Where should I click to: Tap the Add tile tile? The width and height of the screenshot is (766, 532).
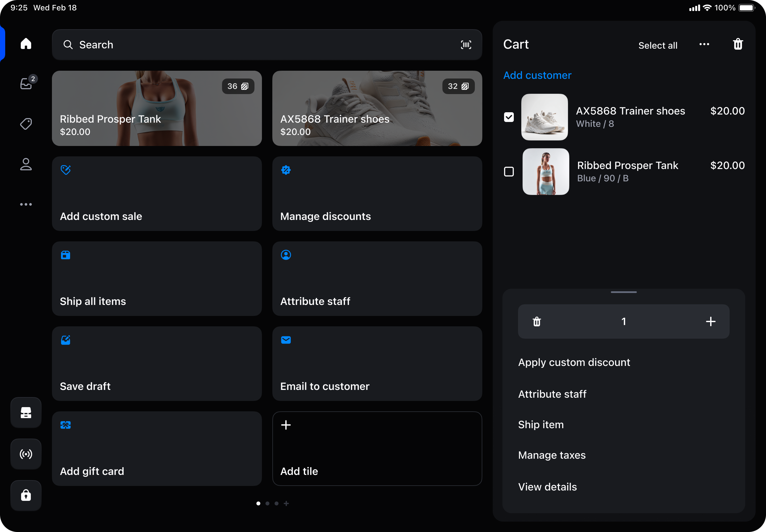377,449
